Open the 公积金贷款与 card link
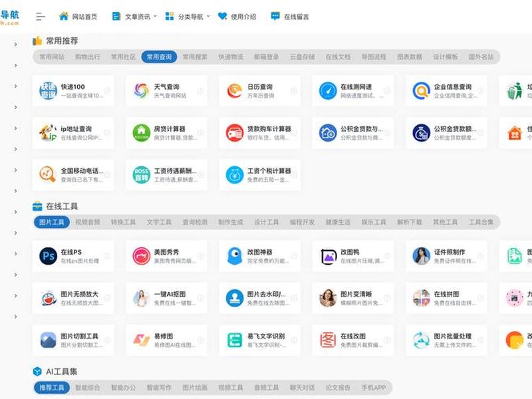The height and width of the screenshot is (399, 532). [353, 132]
